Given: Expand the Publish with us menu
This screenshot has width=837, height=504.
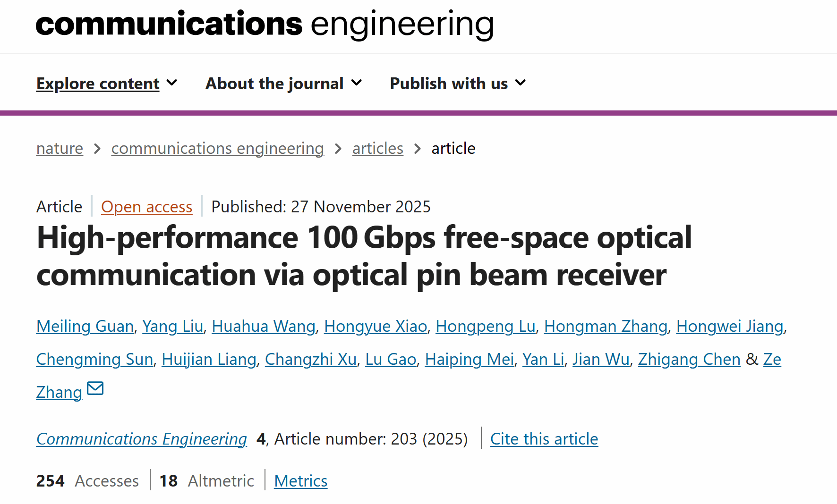Looking at the screenshot, I should pos(457,84).
